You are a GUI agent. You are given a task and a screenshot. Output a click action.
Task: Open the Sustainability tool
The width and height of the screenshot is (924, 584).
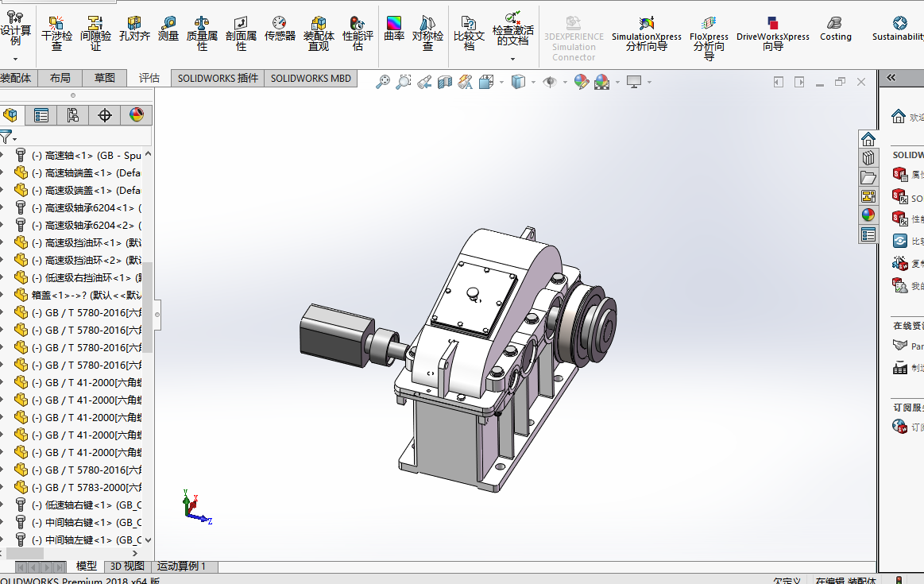(899, 29)
